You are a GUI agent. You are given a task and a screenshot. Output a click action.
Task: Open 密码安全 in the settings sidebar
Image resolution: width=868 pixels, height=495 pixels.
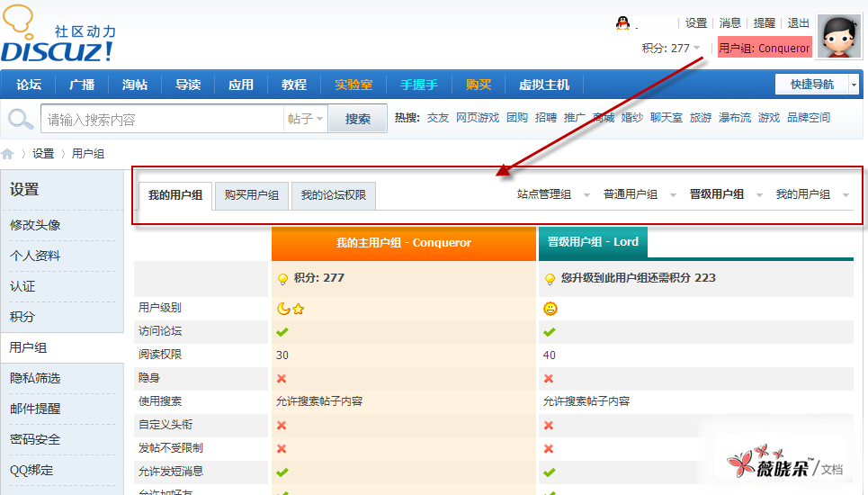coord(35,439)
